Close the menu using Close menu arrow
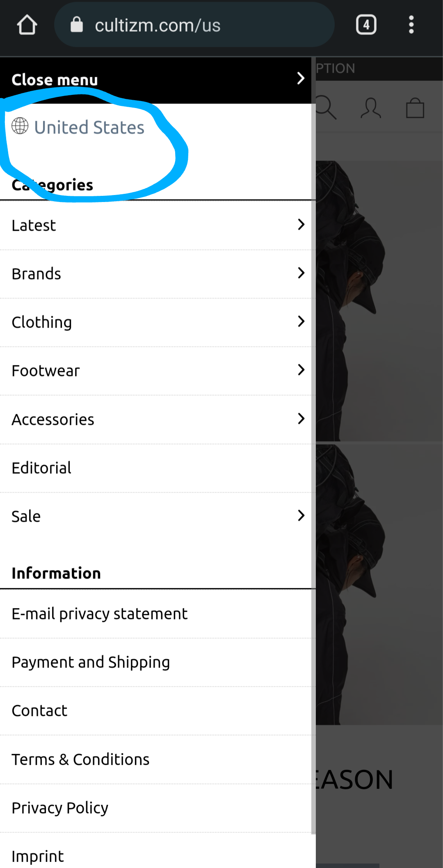Screen dimensions: 443x868 [301, 78]
